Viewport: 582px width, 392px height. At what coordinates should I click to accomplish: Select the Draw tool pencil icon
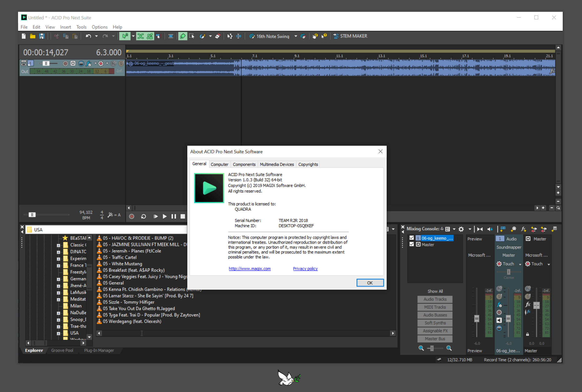pos(183,36)
